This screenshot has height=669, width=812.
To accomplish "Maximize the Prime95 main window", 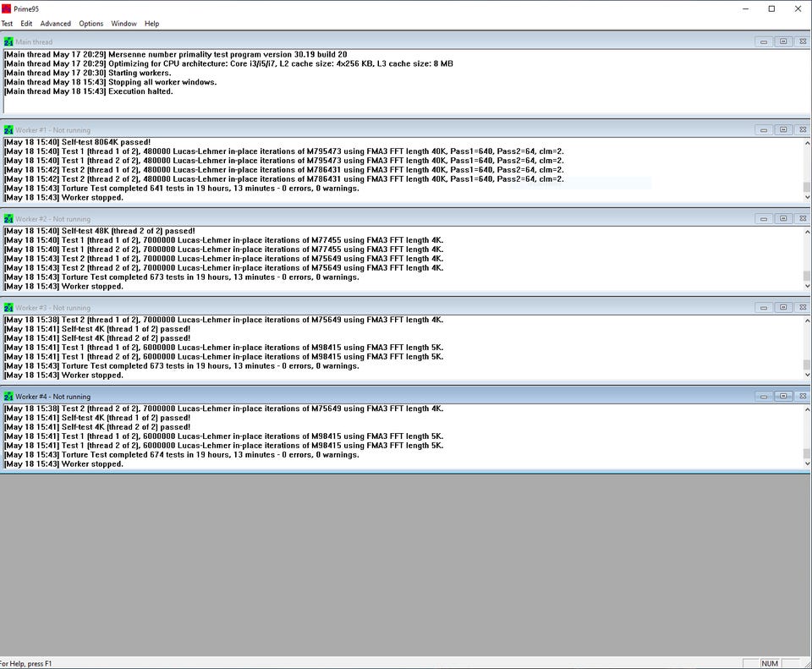I will pos(771,8).
